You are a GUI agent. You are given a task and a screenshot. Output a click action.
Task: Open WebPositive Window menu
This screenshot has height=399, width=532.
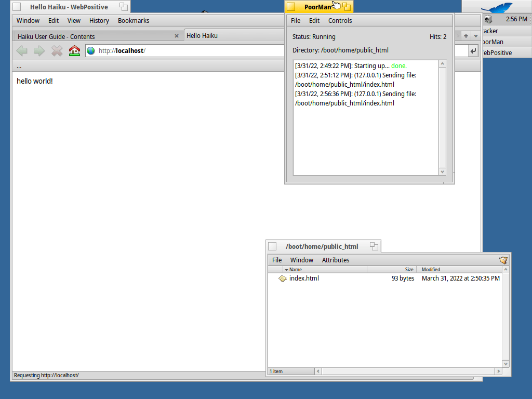[x=28, y=20]
